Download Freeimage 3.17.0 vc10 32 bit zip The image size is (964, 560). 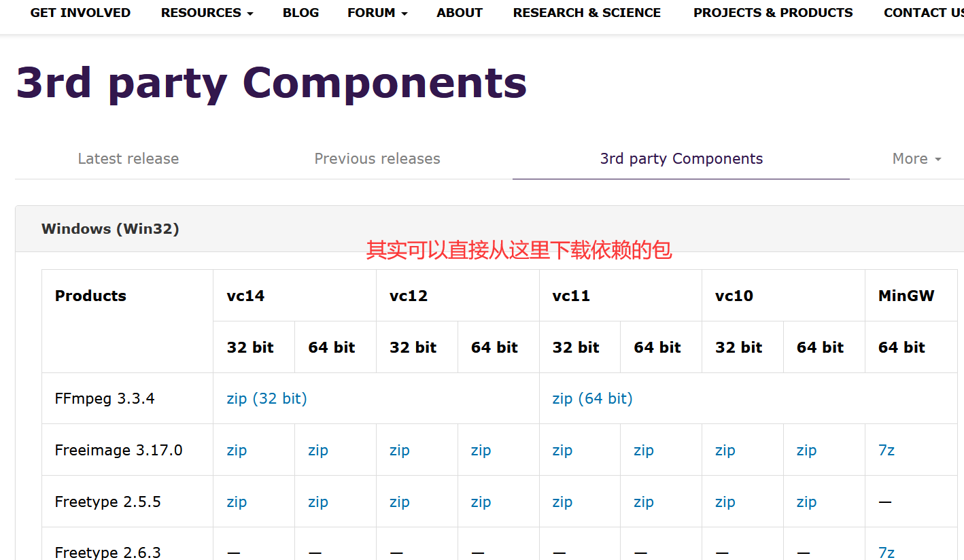coord(725,451)
